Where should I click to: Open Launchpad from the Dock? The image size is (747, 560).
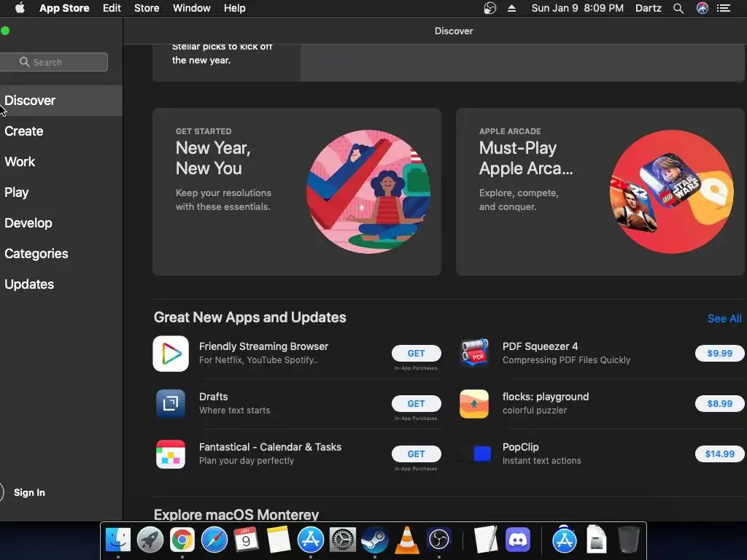(x=150, y=540)
